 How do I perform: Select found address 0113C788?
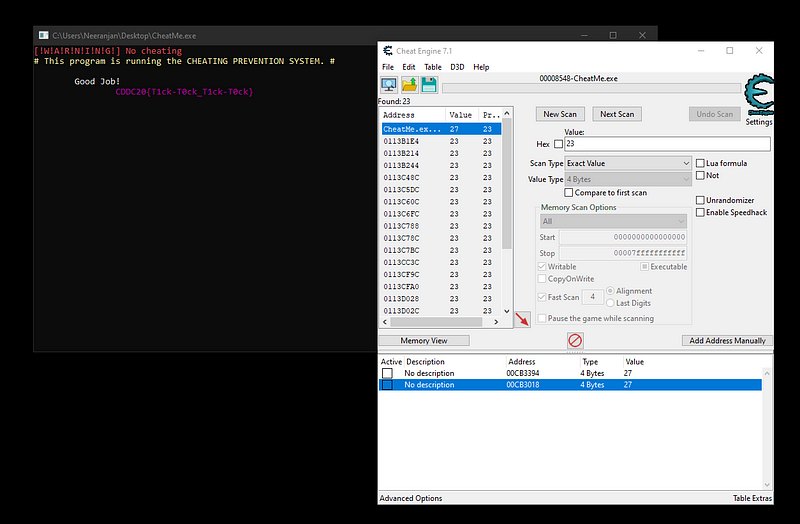441,226
